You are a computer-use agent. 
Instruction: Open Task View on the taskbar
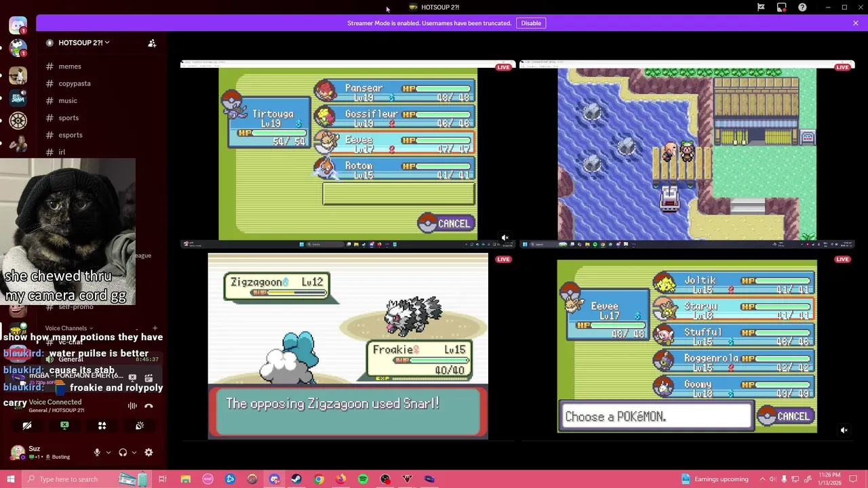163,479
